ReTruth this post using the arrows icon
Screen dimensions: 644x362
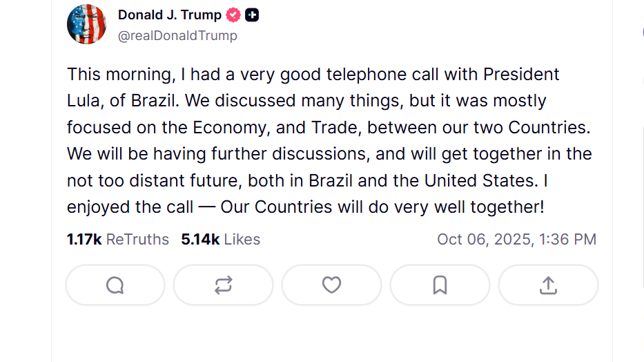click(223, 285)
